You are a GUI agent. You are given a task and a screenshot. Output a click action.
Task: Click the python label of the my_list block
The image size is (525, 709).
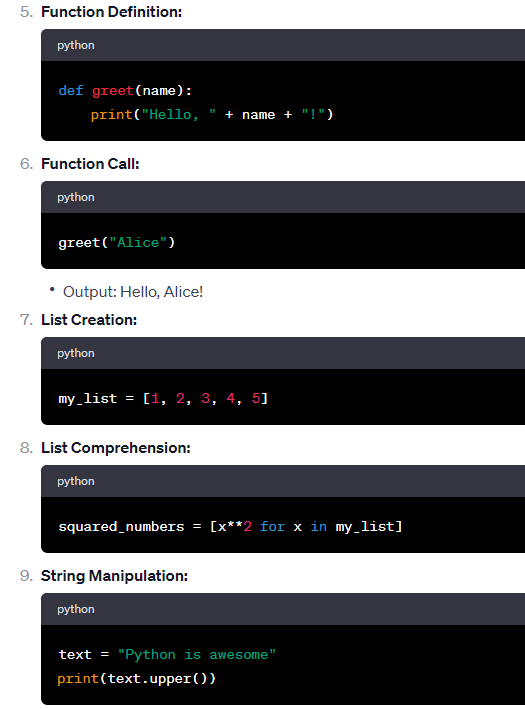(76, 353)
